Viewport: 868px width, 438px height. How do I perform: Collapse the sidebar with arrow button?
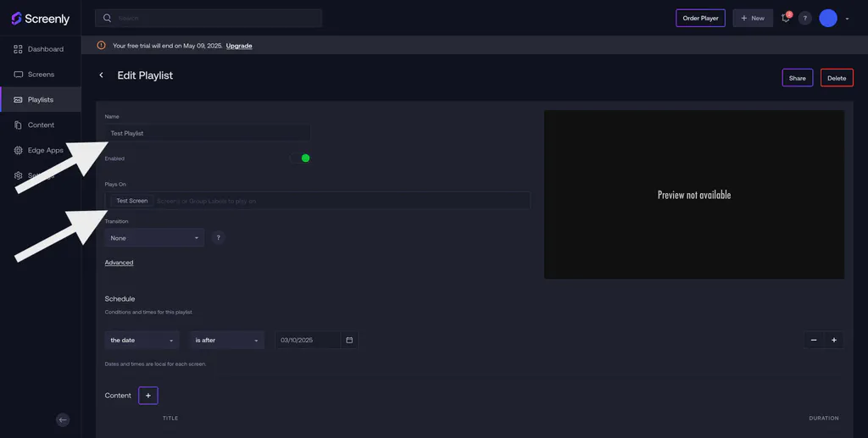tap(63, 419)
